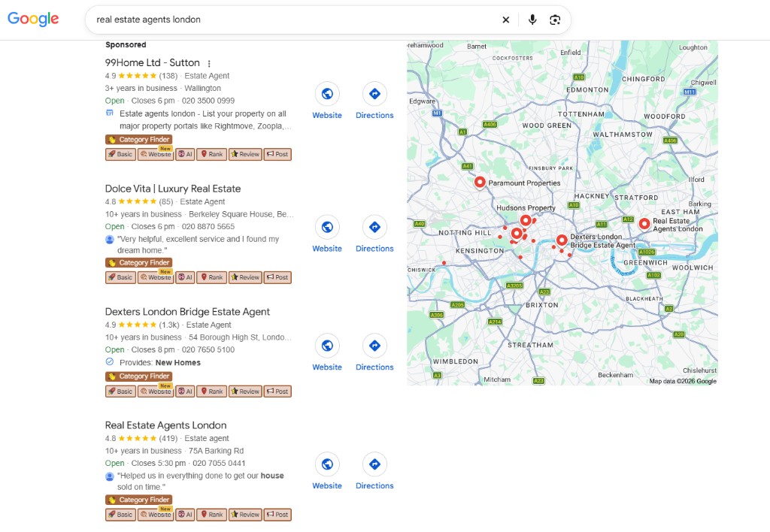Open the Website globe icon for Dexters London Bridge
Viewport: 770px width, 532px height.
(x=327, y=346)
